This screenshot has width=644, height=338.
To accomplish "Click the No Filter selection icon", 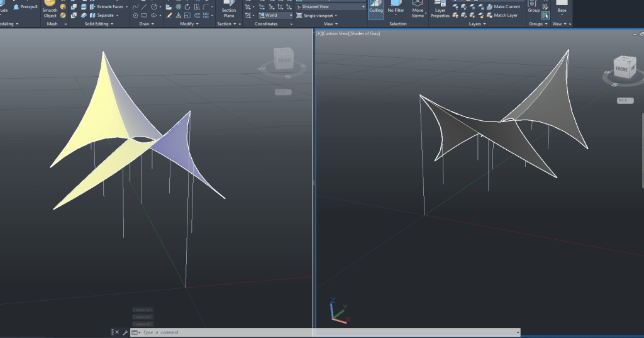I will [x=396, y=8].
